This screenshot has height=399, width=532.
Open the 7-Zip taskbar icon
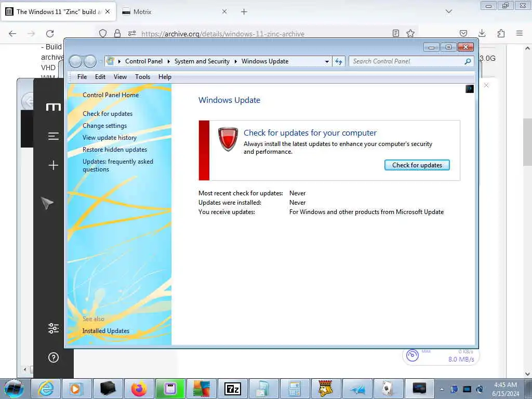[232, 389]
